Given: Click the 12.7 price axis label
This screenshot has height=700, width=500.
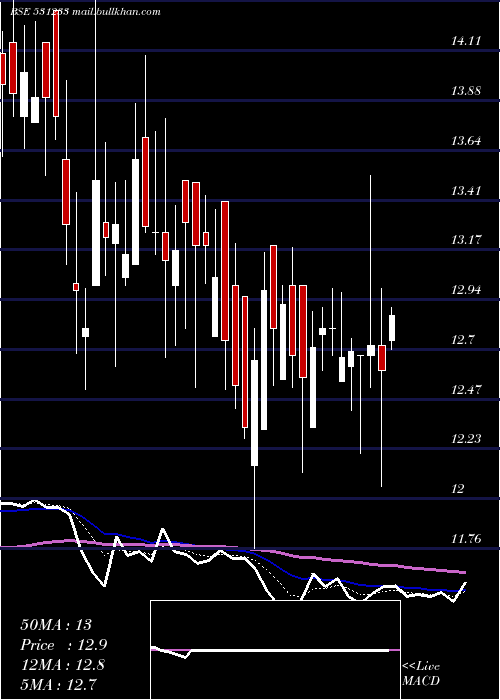Looking at the screenshot, I should point(462,340).
